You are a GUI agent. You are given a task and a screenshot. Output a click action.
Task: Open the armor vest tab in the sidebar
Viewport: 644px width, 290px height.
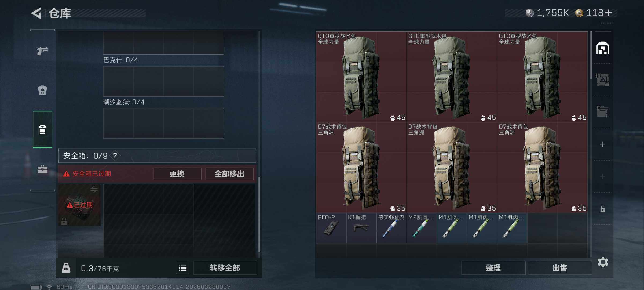(x=42, y=90)
